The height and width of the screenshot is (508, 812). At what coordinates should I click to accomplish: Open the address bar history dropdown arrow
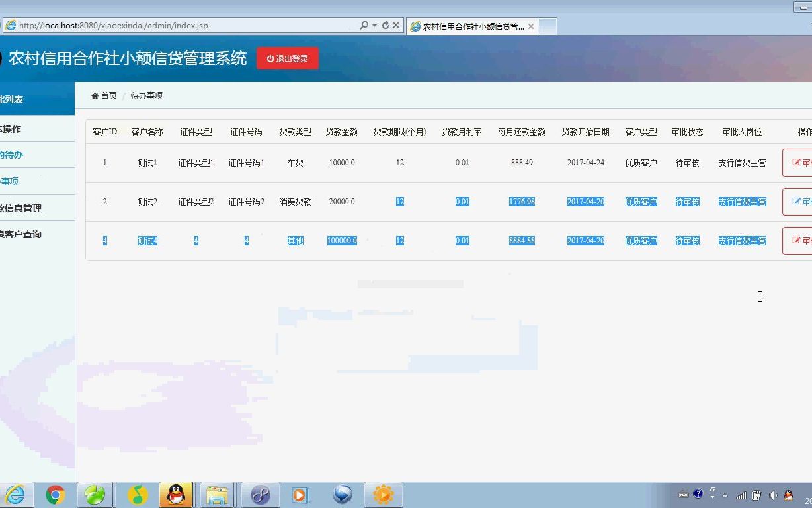click(x=374, y=25)
